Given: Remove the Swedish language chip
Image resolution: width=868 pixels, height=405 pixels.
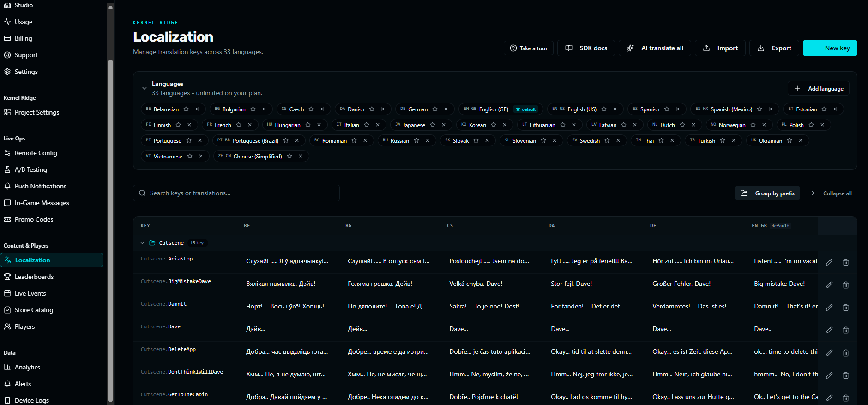Looking at the screenshot, I should coord(618,141).
